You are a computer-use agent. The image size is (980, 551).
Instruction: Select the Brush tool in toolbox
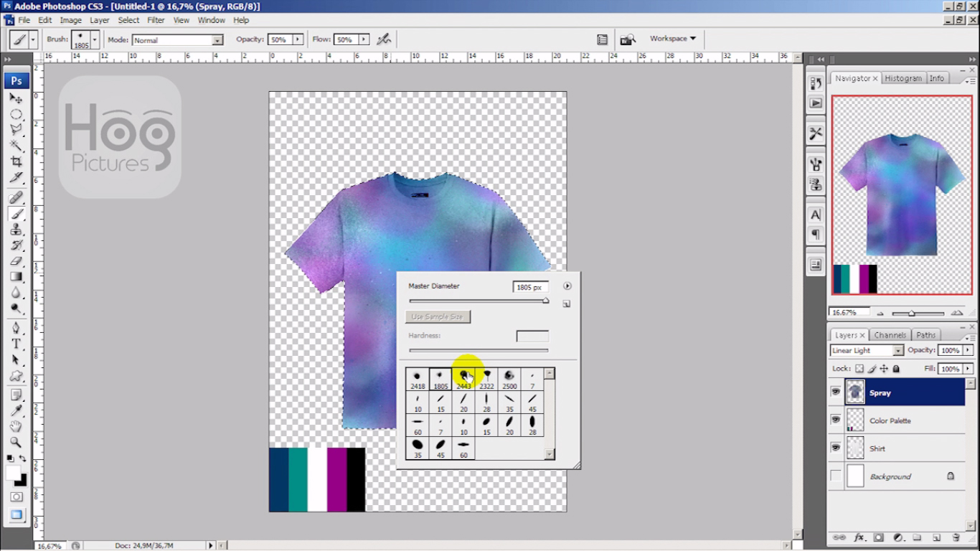pyautogui.click(x=16, y=214)
